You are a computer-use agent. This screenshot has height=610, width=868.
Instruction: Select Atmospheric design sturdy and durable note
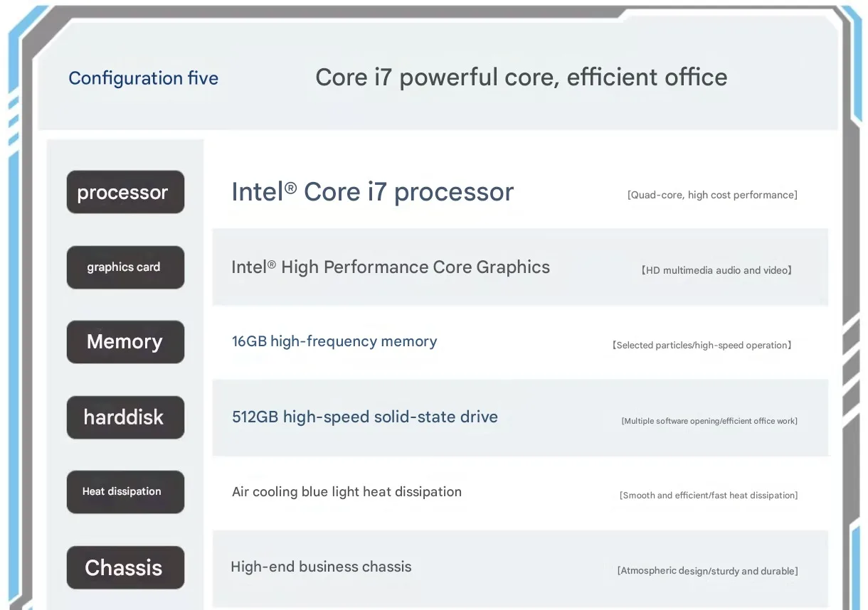pyautogui.click(x=707, y=571)
